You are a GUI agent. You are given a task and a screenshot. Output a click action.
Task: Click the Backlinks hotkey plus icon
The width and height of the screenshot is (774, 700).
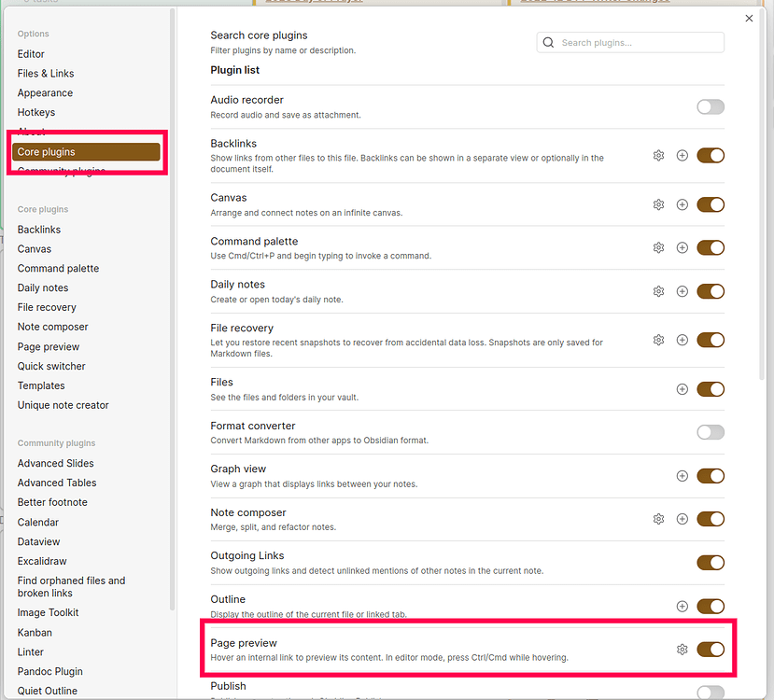tap(683, 155)
